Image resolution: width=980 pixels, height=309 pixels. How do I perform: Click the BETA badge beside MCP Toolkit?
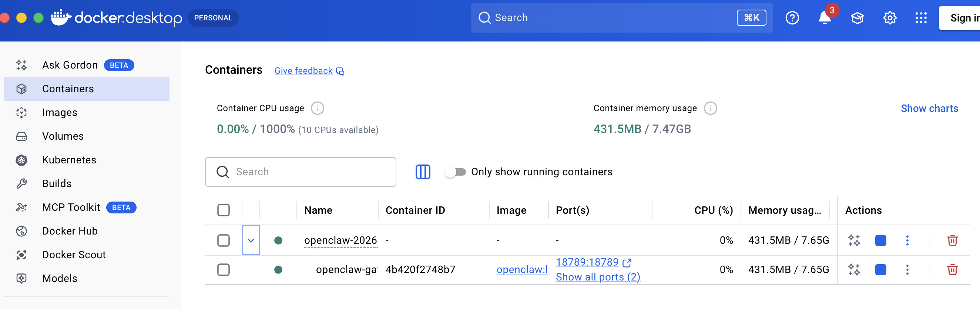click(x=121, y=207)
